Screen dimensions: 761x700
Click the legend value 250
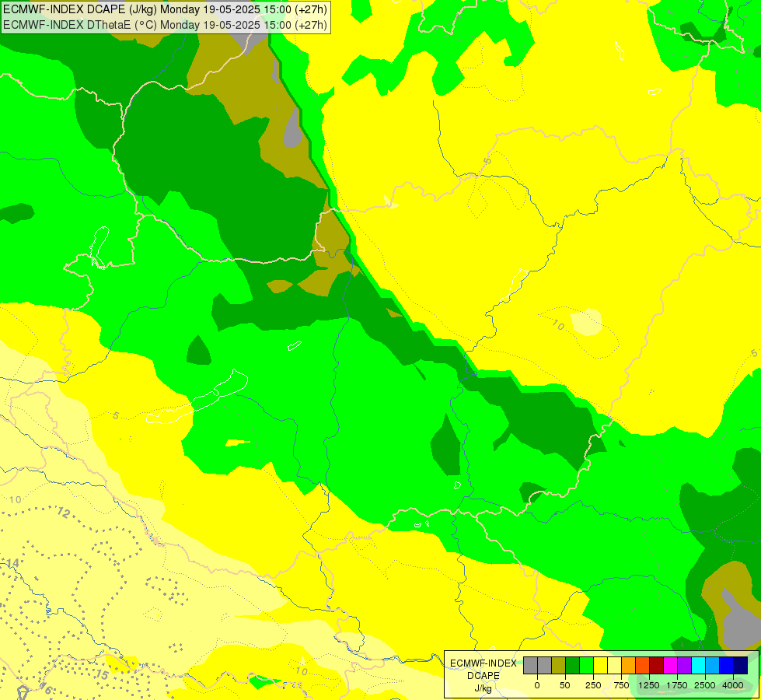(x=593, y=685)
